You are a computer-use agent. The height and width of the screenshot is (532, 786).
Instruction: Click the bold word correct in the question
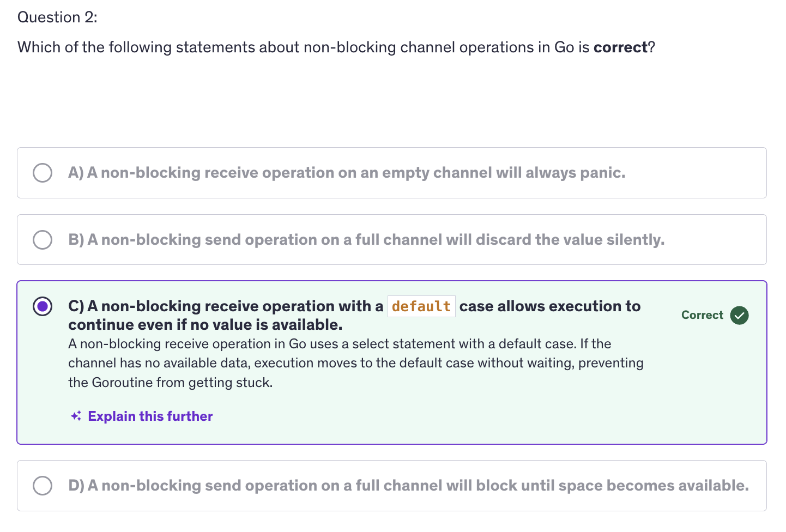(x=620, y=47)
